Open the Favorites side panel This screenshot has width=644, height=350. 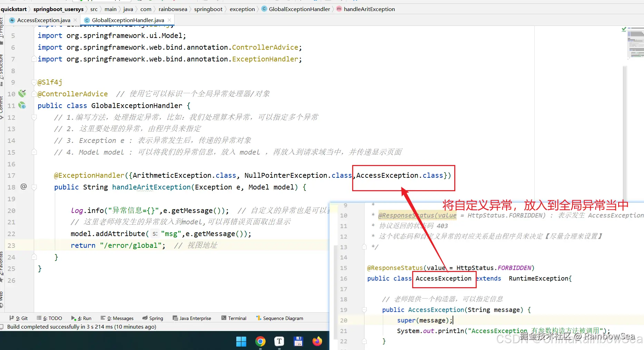coord(2,266)
